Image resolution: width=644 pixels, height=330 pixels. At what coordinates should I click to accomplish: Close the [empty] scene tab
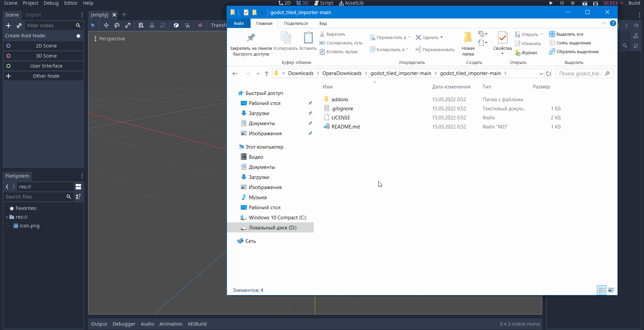[x=114, y=15]
